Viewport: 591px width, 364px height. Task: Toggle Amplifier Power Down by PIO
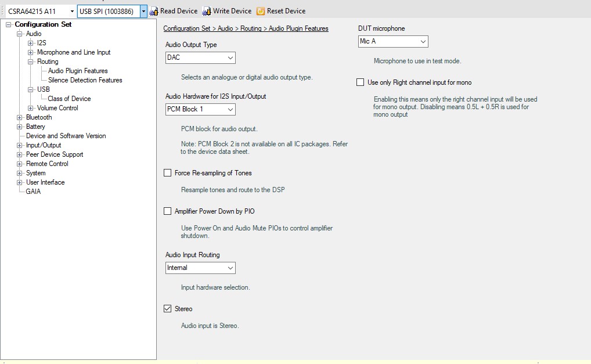coord(168,211)
